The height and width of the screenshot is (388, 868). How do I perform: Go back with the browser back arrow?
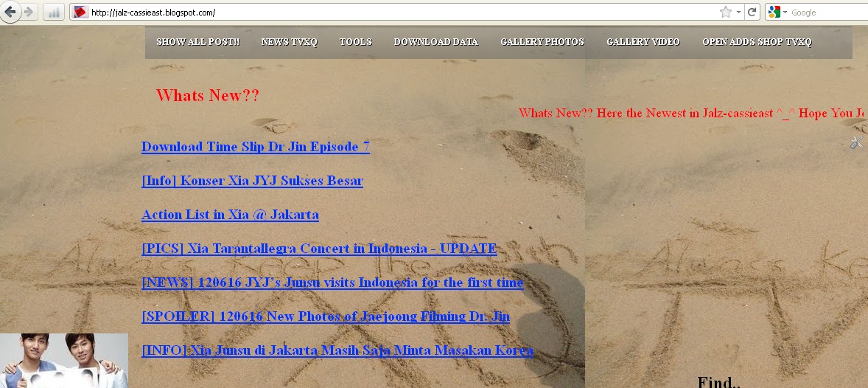click(x=10, y=12)
